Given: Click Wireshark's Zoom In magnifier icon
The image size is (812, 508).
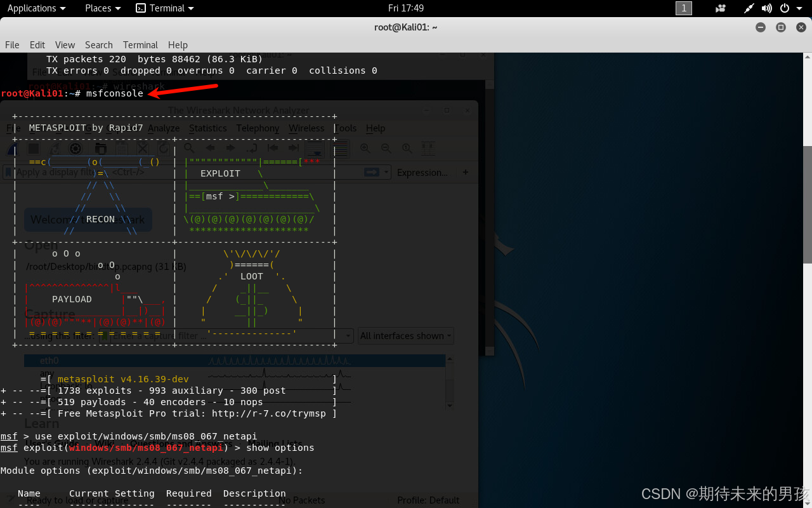Looking at the screenshot, I should (365, 149).
